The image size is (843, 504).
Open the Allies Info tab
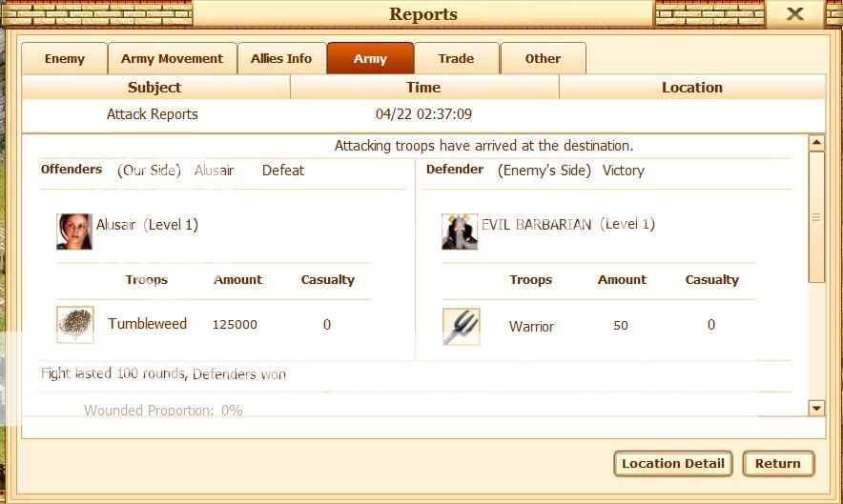(281, 59)
